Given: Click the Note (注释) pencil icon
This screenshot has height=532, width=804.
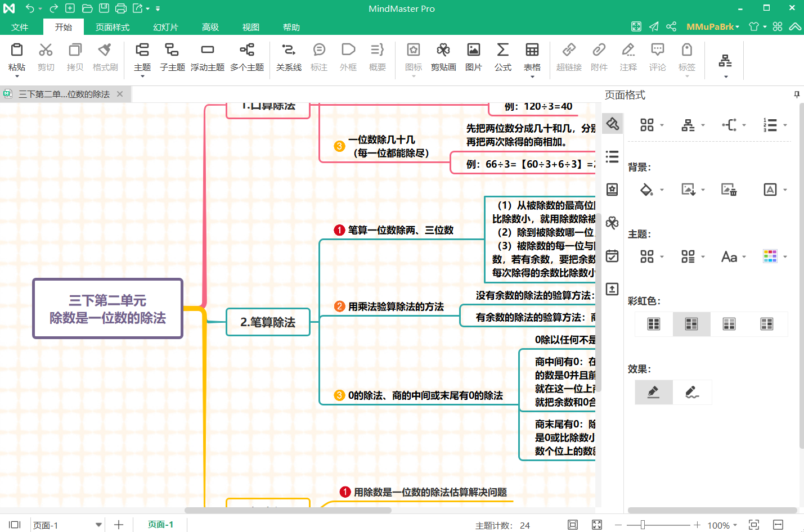Looking at the screenshot, I should pyautogui.click(x=628, y=50).
